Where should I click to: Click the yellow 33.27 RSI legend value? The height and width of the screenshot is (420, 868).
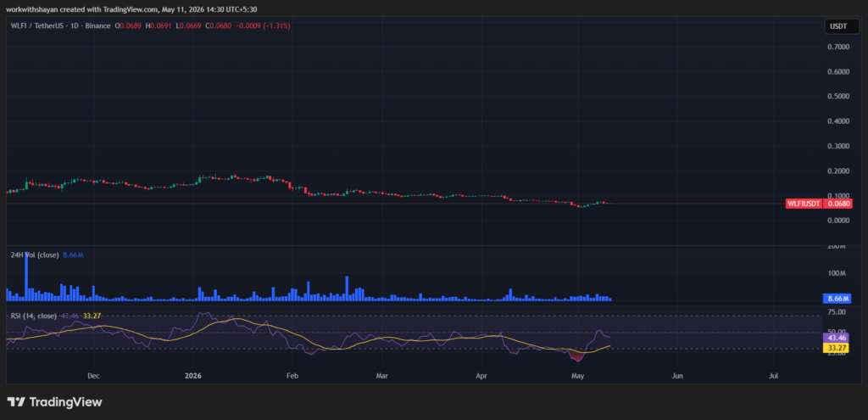92,316
